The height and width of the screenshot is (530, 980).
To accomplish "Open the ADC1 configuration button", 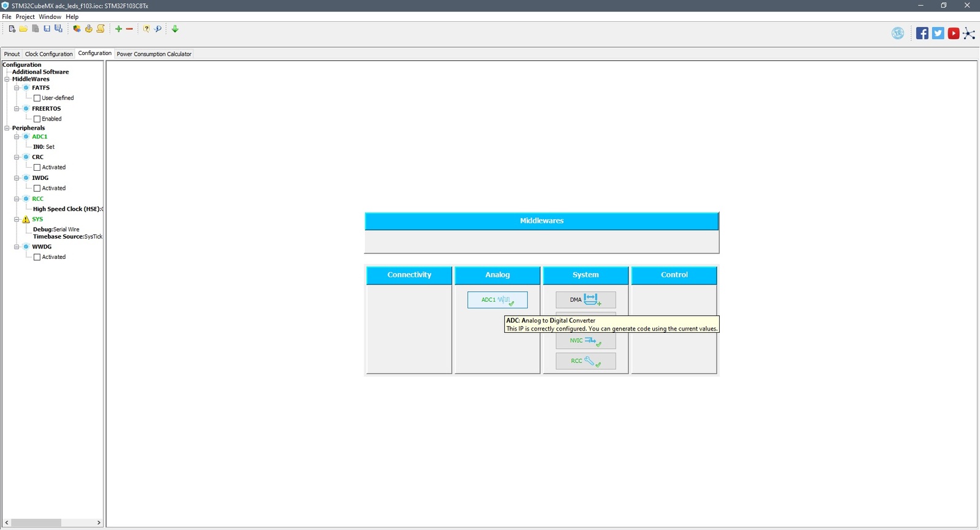I will click(497, 300).
